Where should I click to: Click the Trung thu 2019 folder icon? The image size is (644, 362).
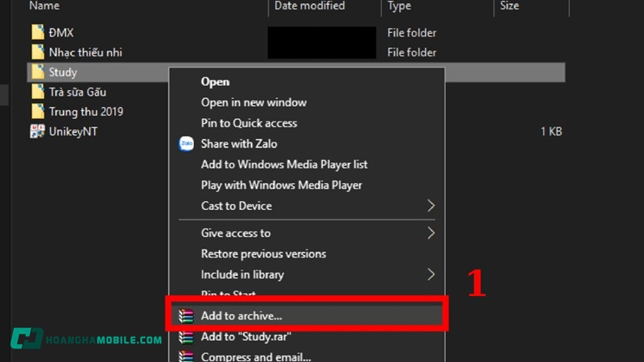37,112
